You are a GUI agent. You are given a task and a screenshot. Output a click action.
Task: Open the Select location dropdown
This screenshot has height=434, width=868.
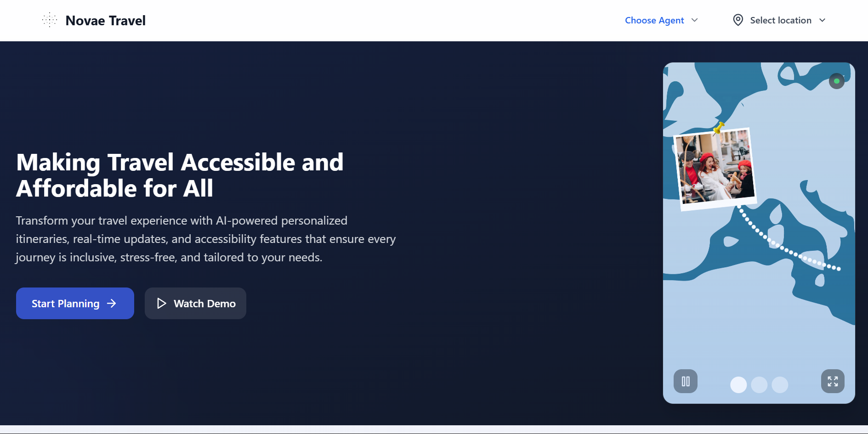[780, 20]
